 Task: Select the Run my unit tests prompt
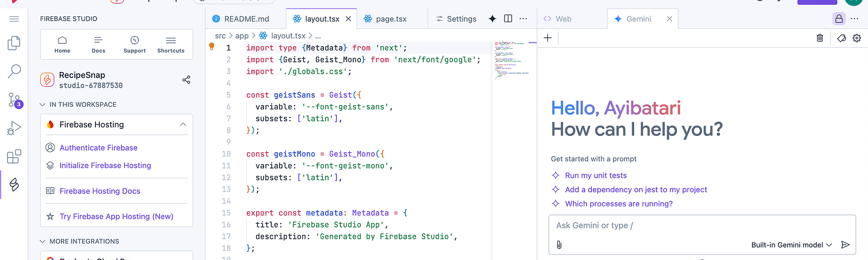click(596, 175)
